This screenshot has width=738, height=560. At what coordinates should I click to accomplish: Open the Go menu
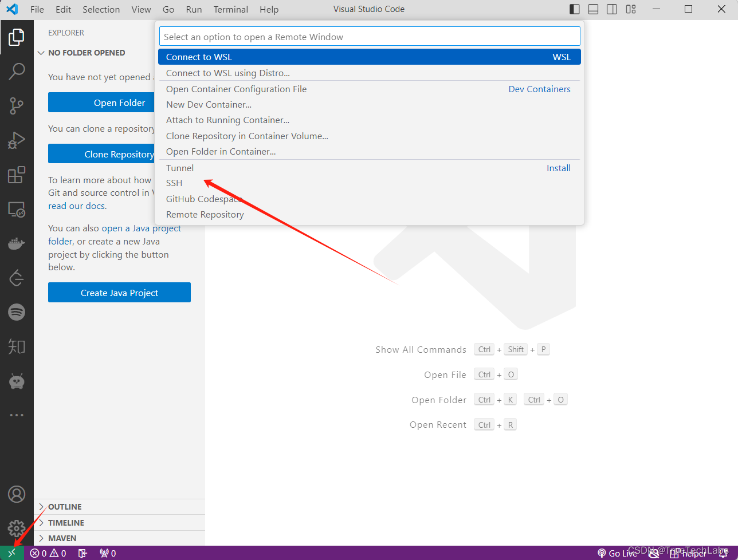coord(168,9)
